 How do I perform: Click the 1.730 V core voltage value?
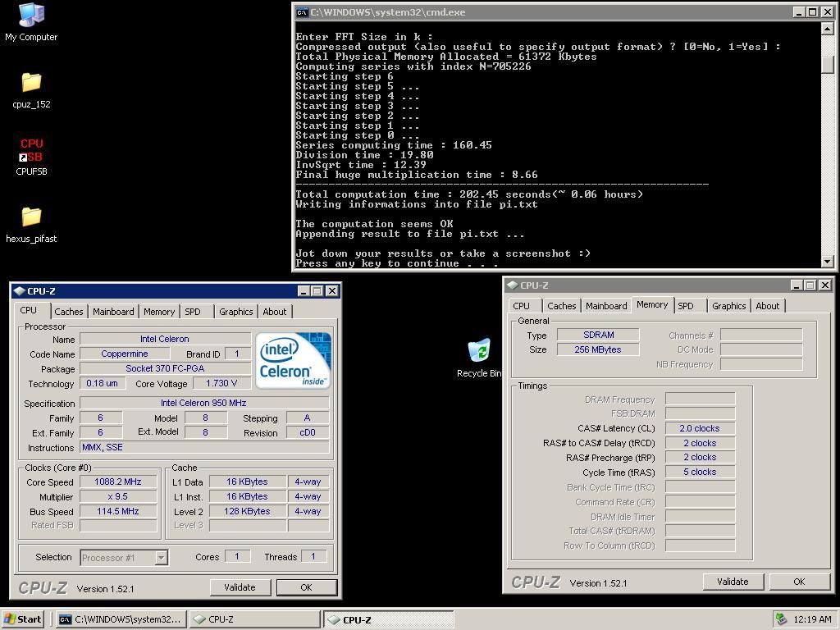221,383
